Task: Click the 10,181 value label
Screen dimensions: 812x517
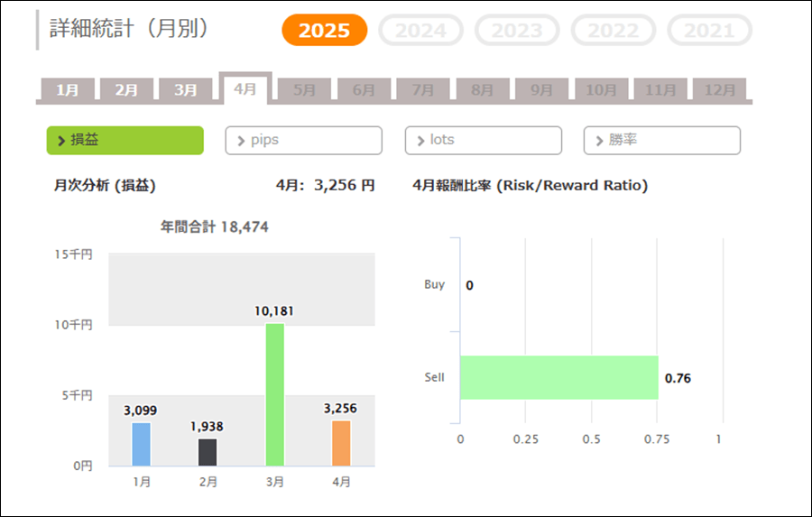Action: pos(274,310)
